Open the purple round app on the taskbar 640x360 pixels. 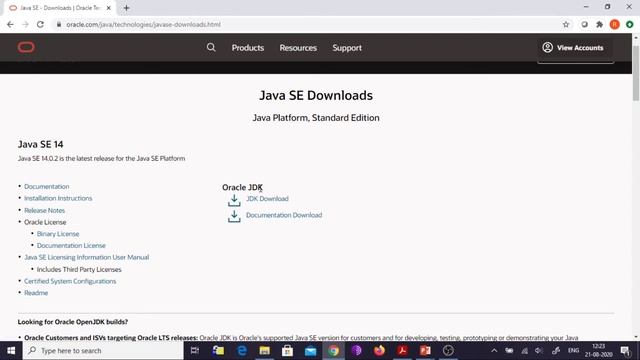coord(356,351)
